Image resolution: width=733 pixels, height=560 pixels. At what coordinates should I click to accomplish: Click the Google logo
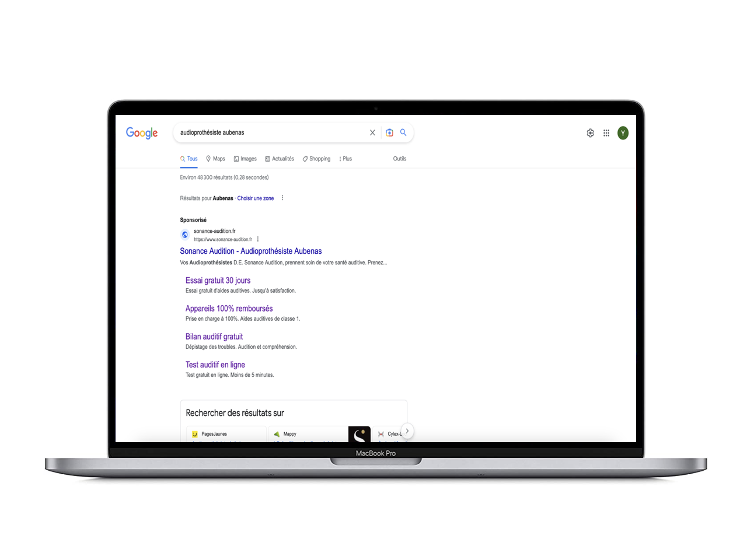click(142, 133)
